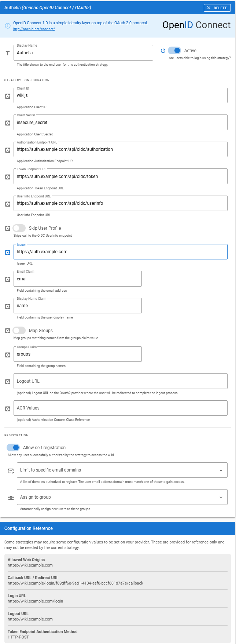The width and height of the screenshot is (236, 644).
Task: Enable the Skip User Profile switch
Action: (19, 228)
